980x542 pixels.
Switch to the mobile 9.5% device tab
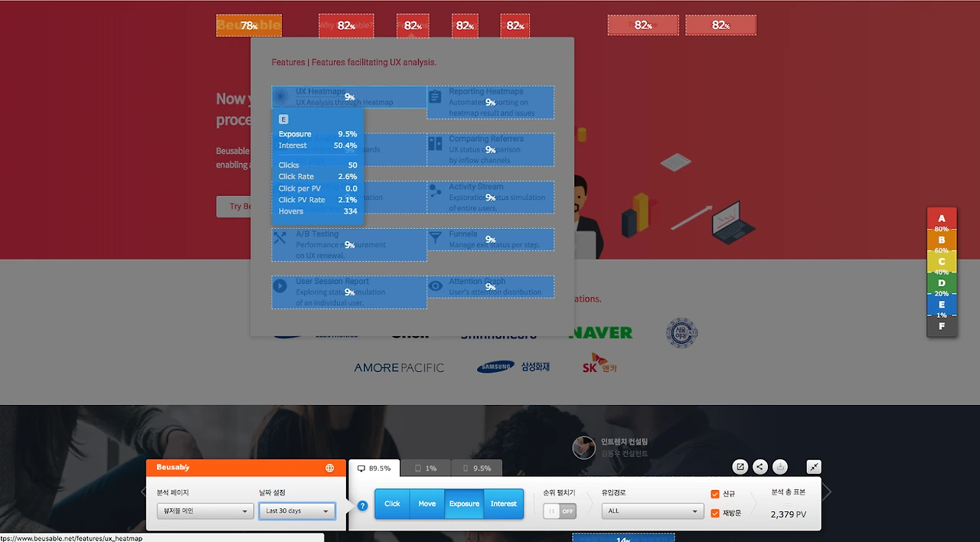coord(476,468)
